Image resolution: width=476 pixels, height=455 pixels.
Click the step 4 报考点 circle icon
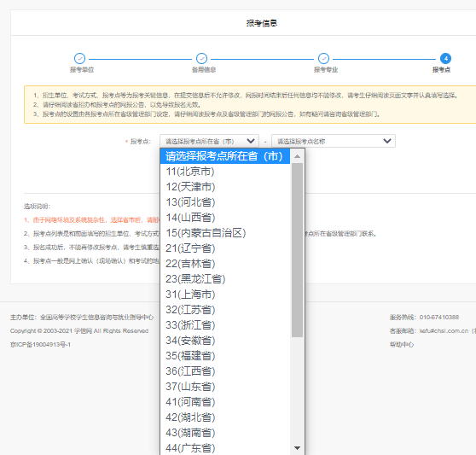[x=445, y=58]
